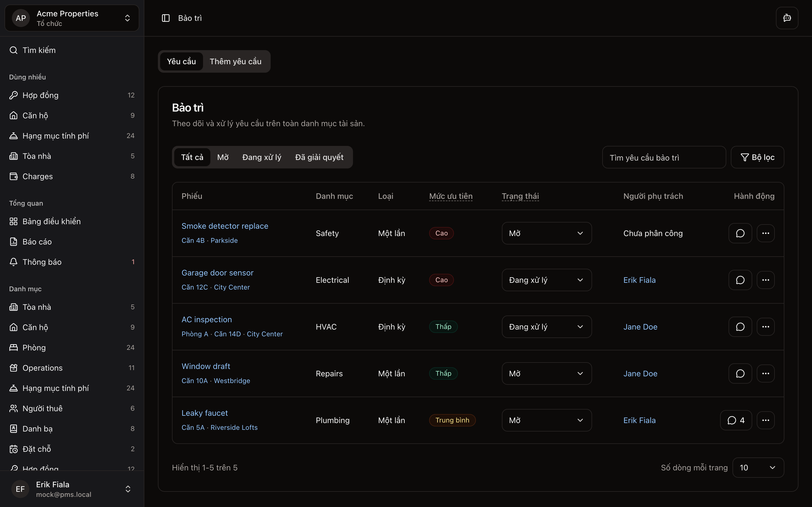Open Bảng điều khiển dashboard icon
Screen dimensions: 812x507
14,221
